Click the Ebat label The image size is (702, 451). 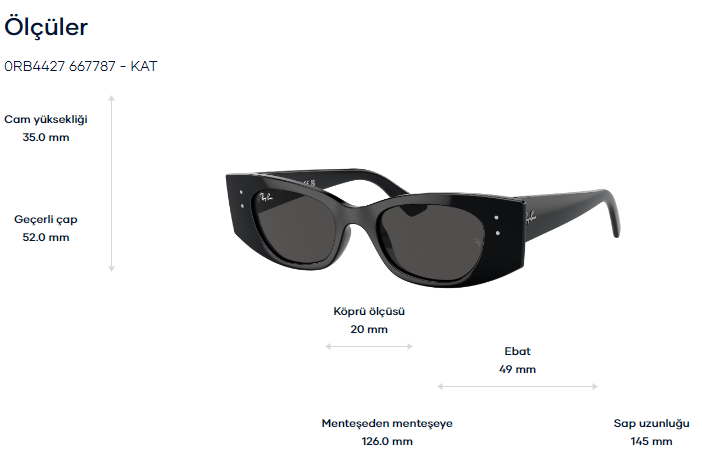pyautogui.click(x=518, y=352)
